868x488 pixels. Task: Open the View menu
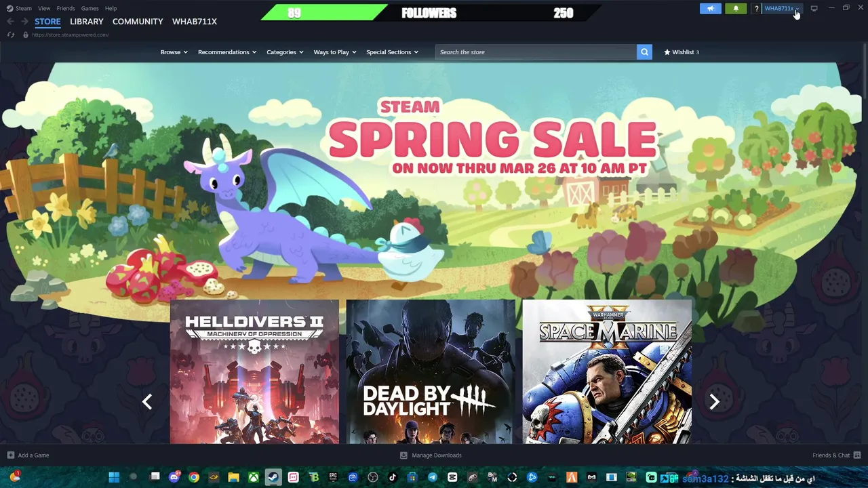[44, 8]
